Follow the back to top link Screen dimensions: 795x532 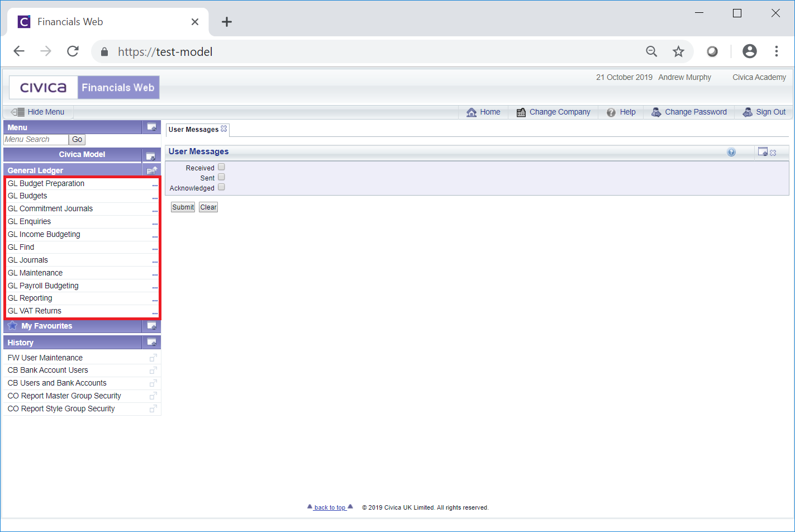point(330,507)
